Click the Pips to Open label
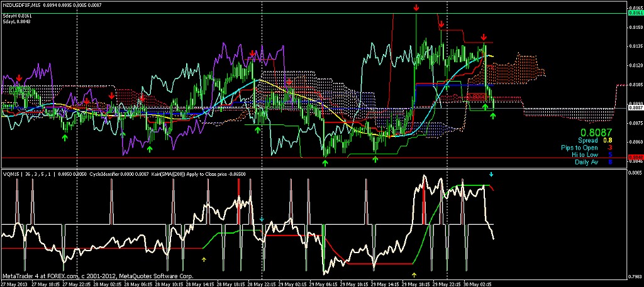The width and height of the screenshot is (644, 287). [579, 148]
